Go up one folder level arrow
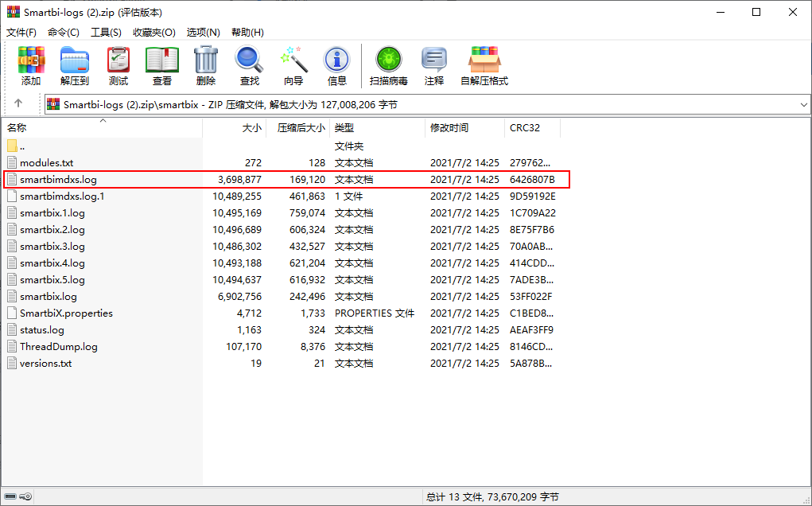812x506 pixels. pos(18,103)
